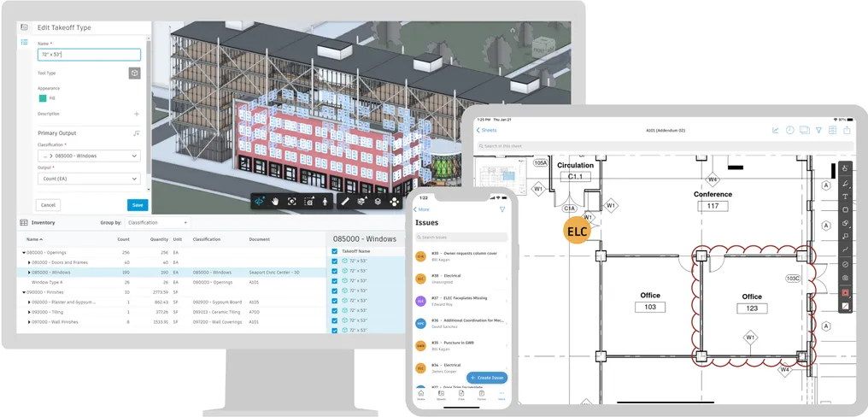Image resolution: width=868 pixels, height=417 pixels.
Task: Expand the 093000 - Tiling row
Action: click(x=29, y=312)
